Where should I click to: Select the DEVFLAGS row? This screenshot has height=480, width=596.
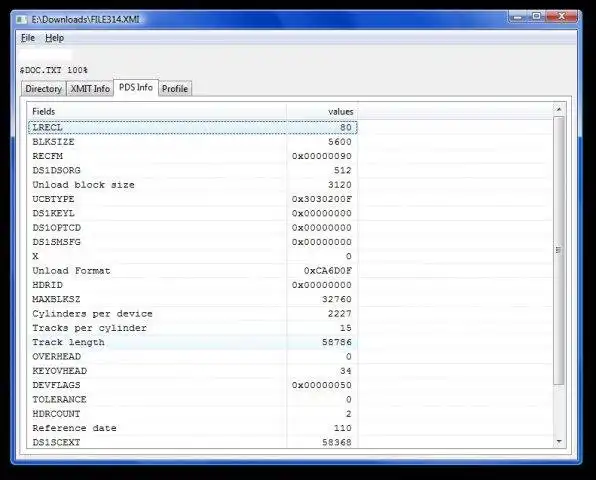point(193,385)
